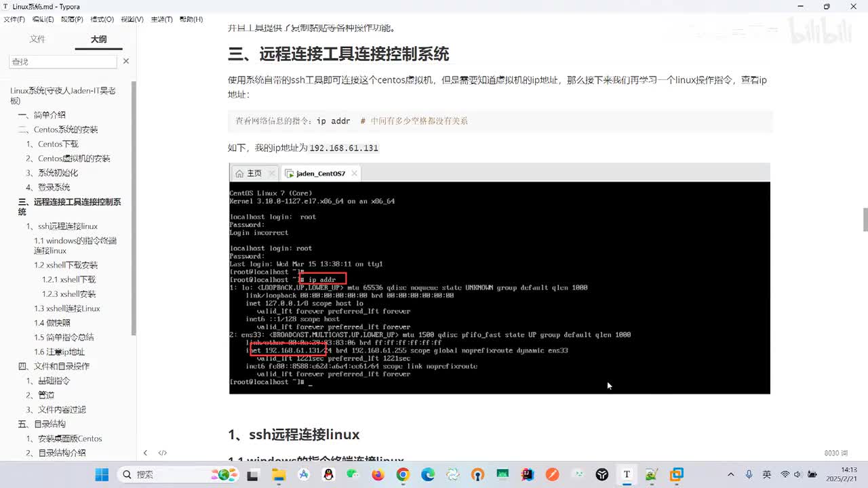
Task: Open the black circular app in taskbar
Action: [602, 474]
